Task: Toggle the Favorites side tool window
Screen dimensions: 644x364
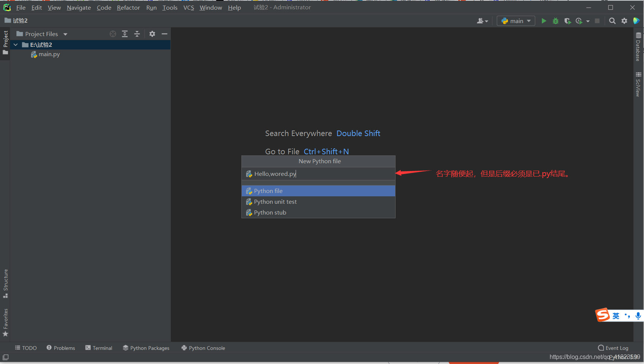Action: click(5, 322)
